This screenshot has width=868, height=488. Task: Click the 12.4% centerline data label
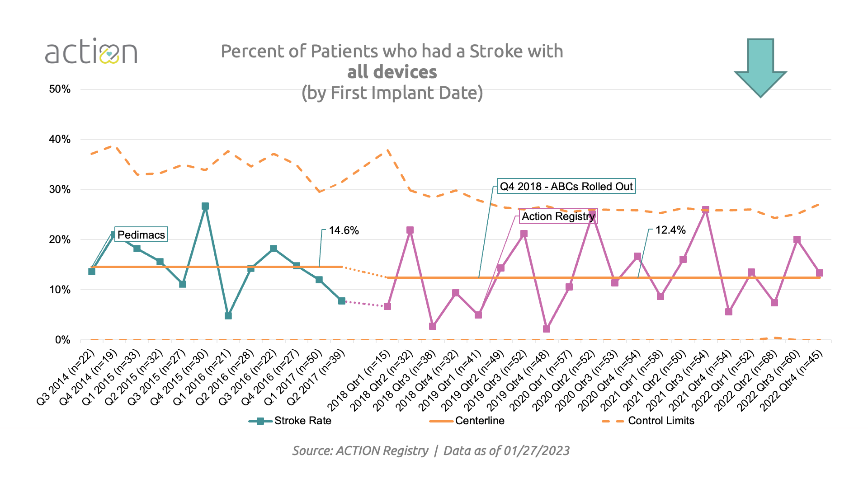[670, 230]
